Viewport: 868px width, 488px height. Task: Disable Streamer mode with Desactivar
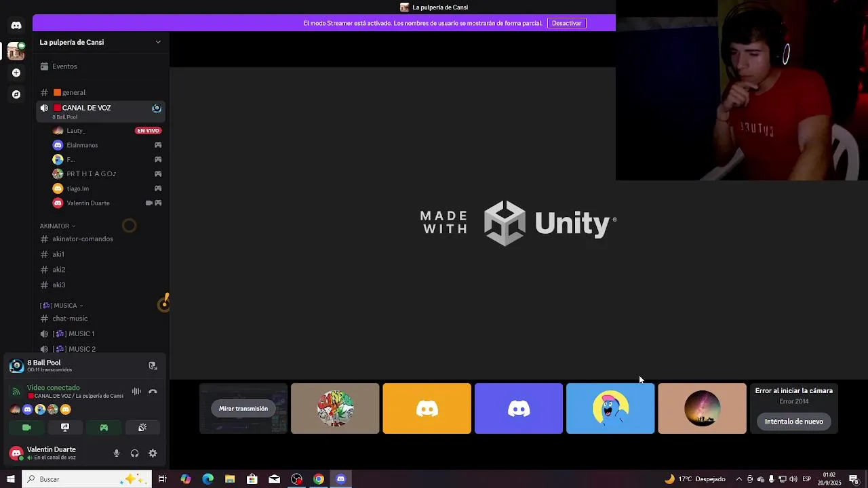click(566, 23)
